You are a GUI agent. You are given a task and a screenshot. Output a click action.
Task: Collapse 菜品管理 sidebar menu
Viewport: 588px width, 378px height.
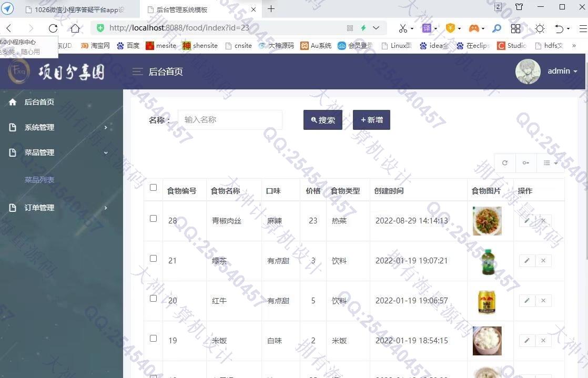(62, 152)
